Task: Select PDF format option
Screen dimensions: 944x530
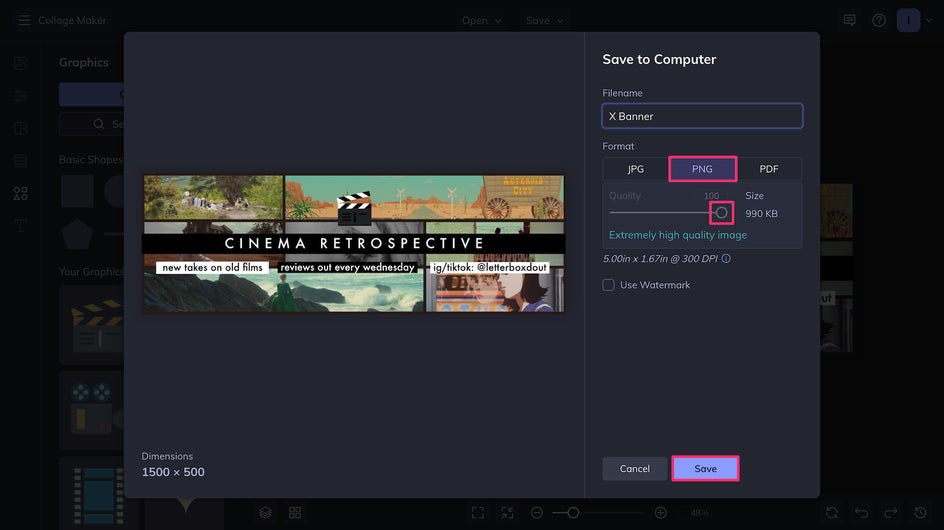Action: pos(769,169)
